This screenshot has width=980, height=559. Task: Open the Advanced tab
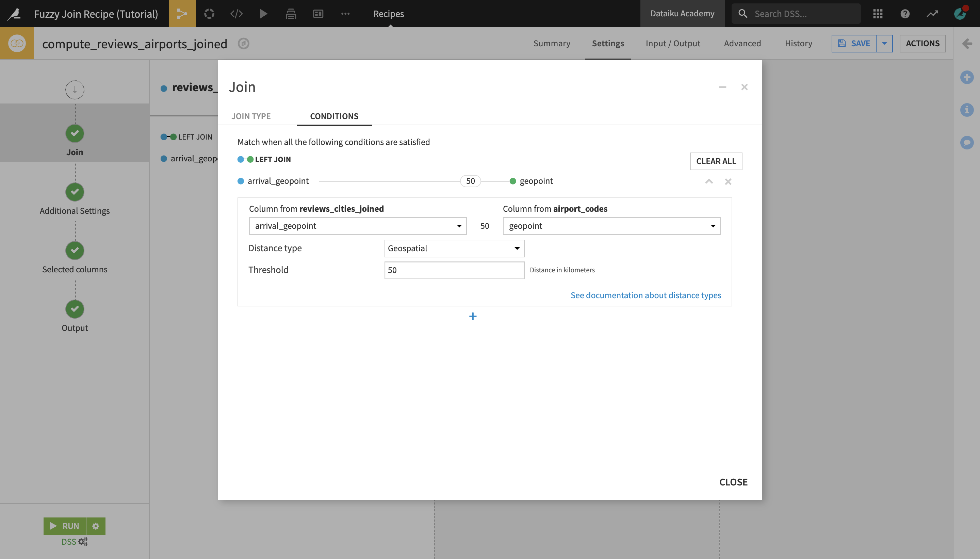(742, 43)
